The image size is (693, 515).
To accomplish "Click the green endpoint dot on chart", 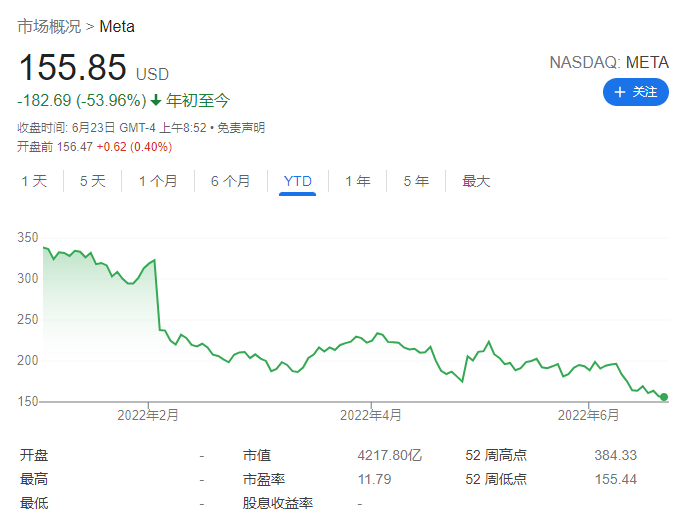I will coord(664,397).
